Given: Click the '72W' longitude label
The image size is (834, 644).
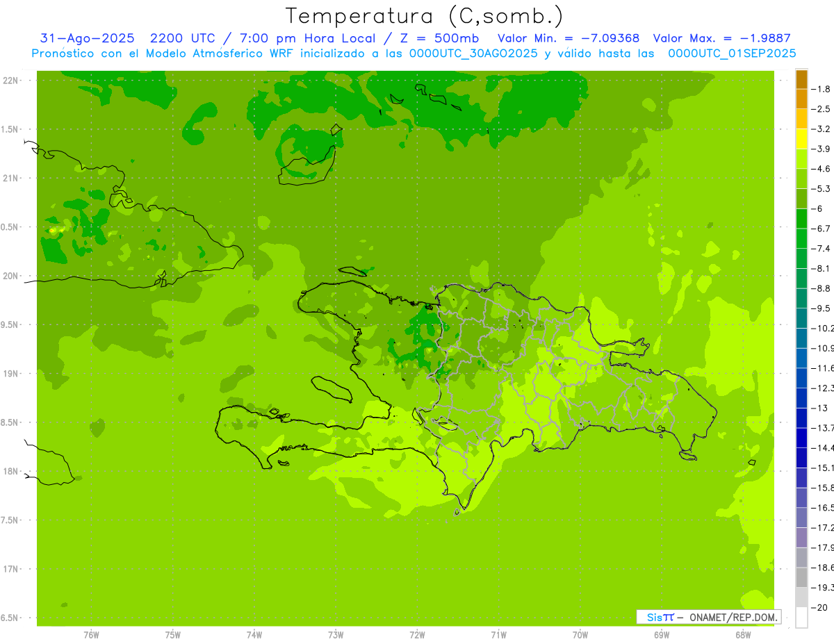Looking at the screenshot, I should [x=417, y=635].
